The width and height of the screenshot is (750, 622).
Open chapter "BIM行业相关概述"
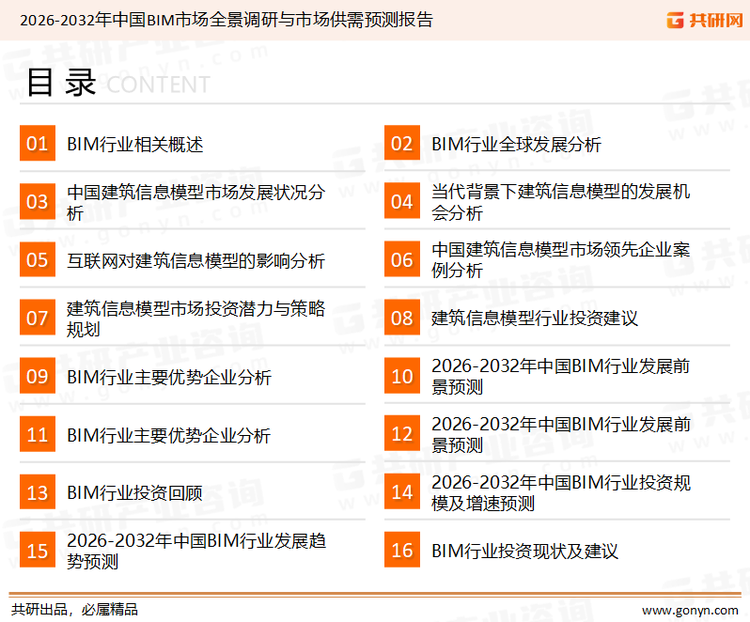tap(135, 144)
